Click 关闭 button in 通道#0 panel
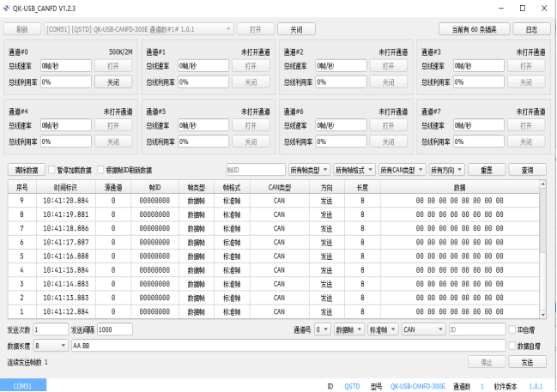Viewport: 557px width, 392px height. point(113,82)
